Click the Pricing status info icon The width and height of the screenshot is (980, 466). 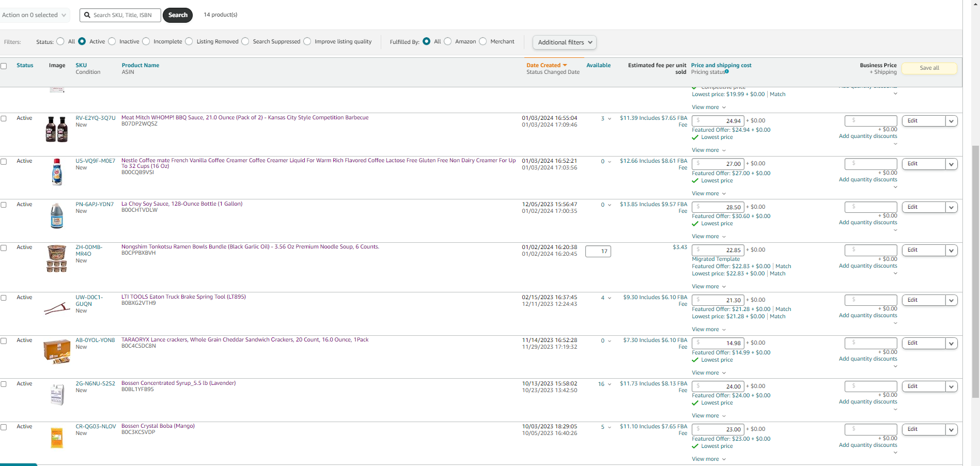pyautogui.click(x=727, y=72)
